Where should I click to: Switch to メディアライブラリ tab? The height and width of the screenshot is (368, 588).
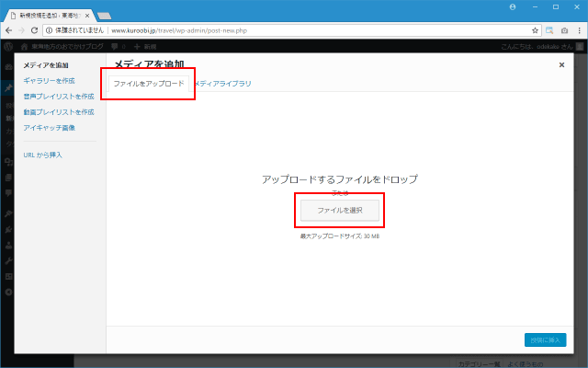click(222, 84)
